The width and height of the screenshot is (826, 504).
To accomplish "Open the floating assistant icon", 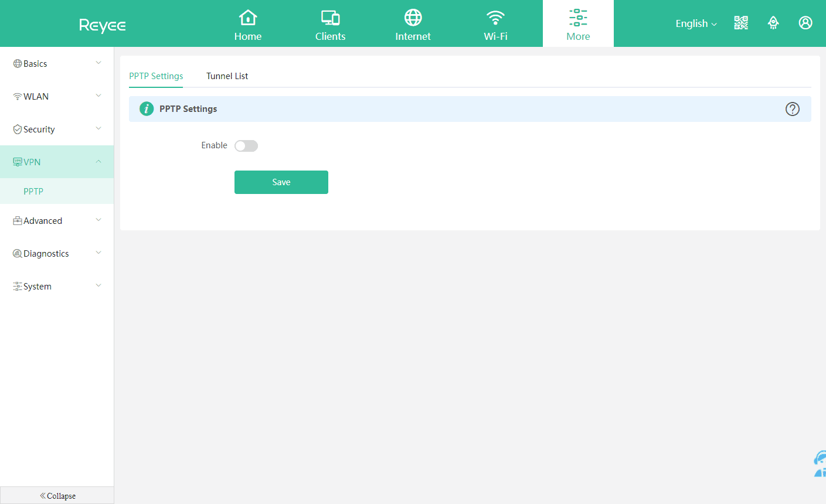I will [820, 464].
